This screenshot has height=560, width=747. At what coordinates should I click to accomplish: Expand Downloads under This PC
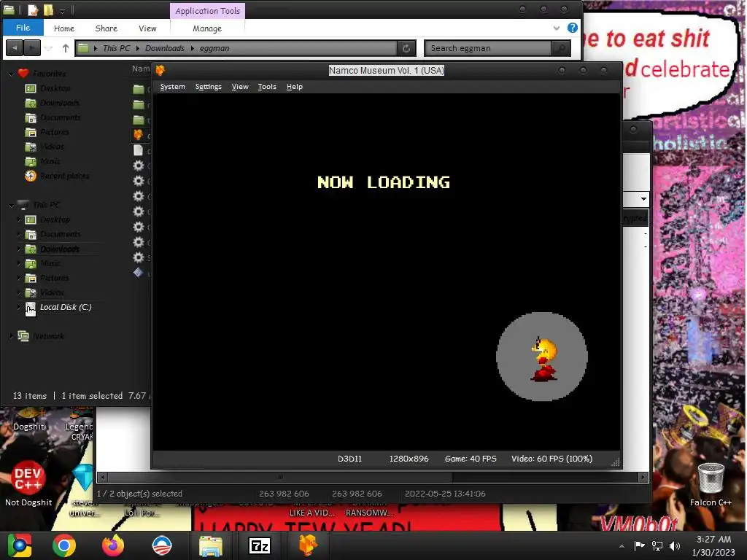[x=19, y=249]
